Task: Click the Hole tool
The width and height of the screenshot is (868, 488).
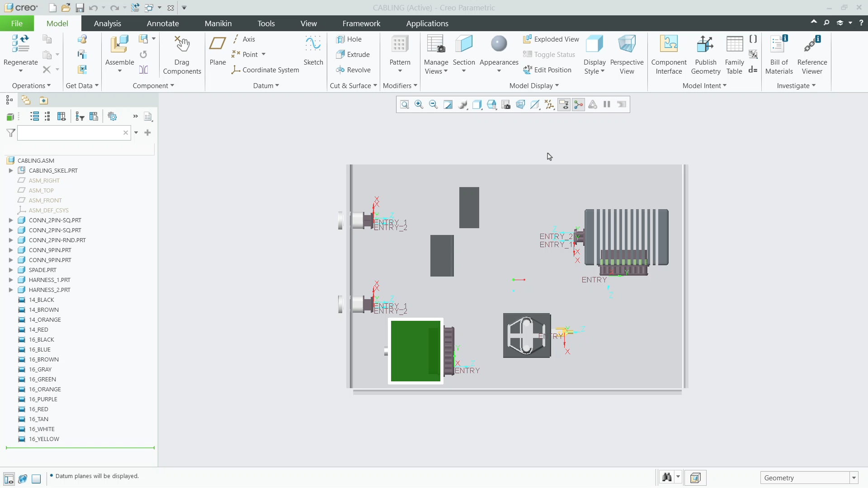Action: [x=349, y=39]
